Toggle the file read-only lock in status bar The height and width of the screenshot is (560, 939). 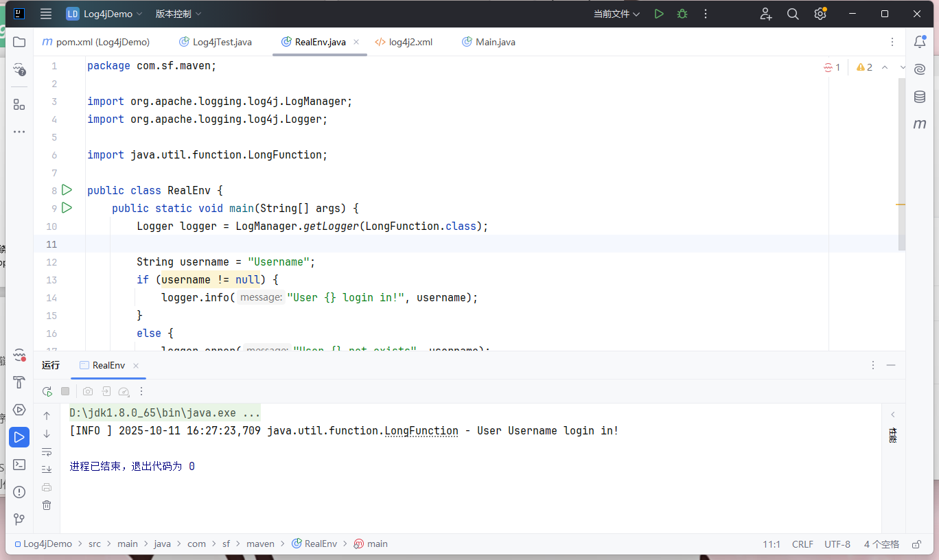[916, 544]
